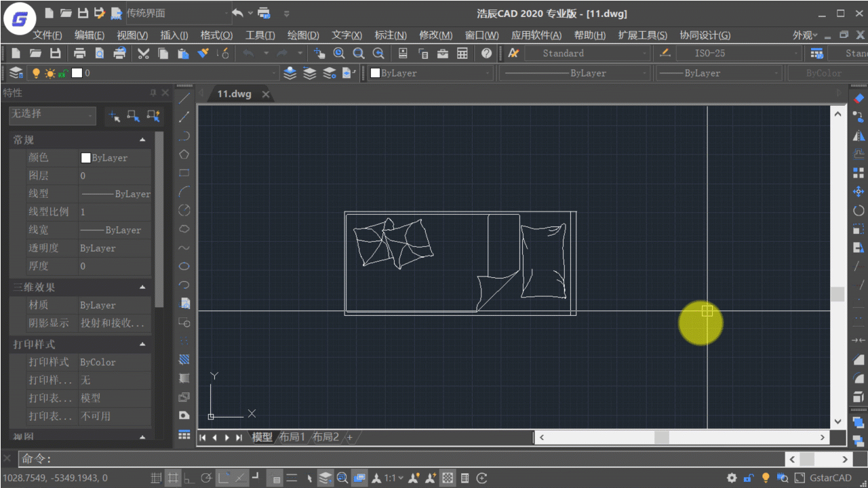This screenshot has height=488, width=868.
Task: Pick the Ellipse drawing tool
Action: 184,266
